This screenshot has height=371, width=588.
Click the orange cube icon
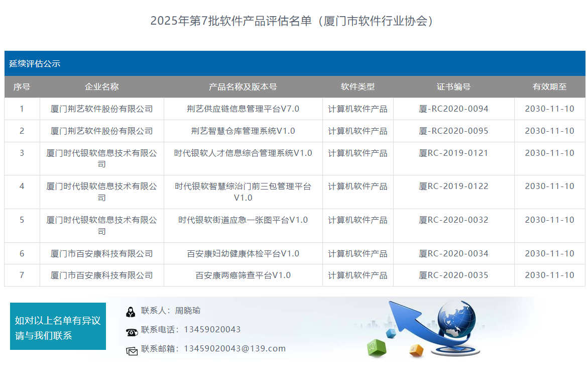(416, 349)
